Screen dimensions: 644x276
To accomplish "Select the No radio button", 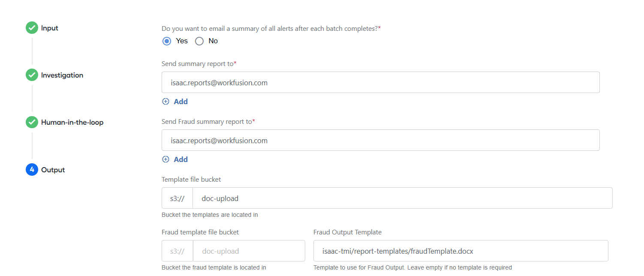I will point(199,41).
